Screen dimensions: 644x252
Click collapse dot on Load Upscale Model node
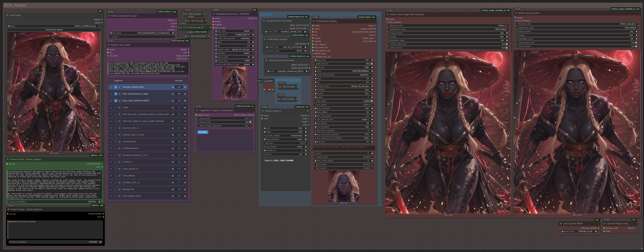click(x=561, y=224)
